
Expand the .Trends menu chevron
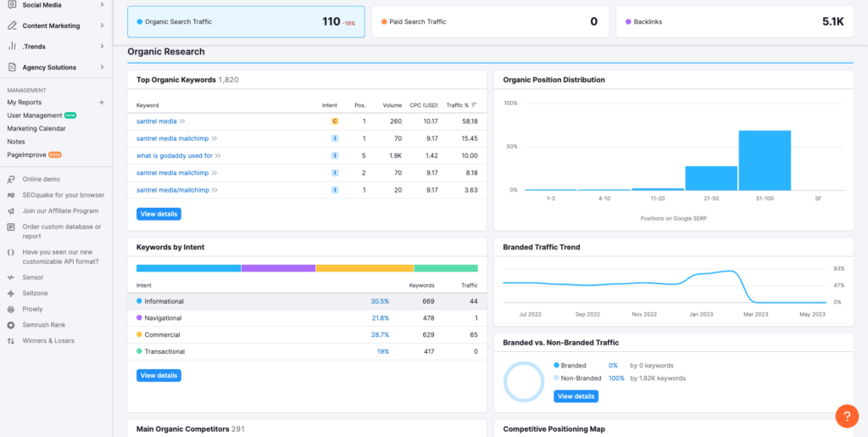point(102,46)
